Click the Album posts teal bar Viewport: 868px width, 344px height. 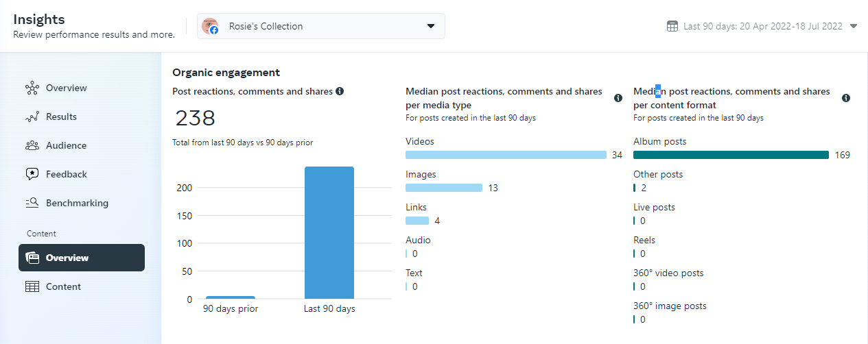click(731, 155)
